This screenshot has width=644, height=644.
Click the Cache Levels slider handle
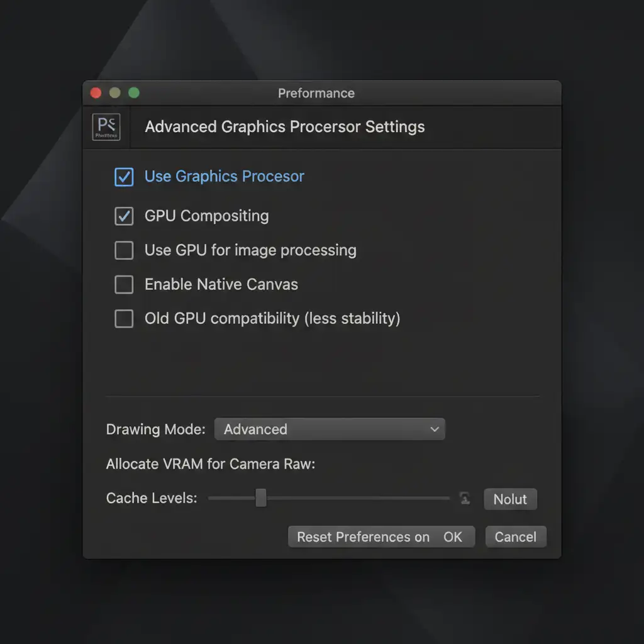click(261, 498)
